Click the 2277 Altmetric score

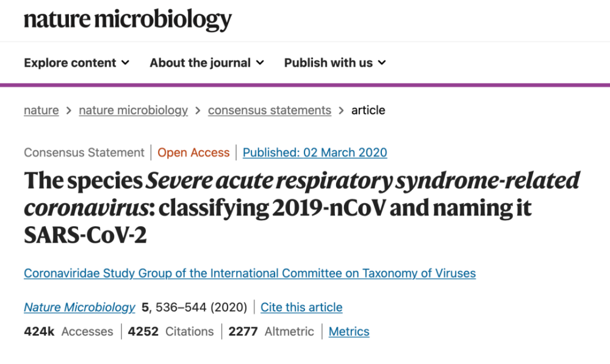click(x=271, y=331)
